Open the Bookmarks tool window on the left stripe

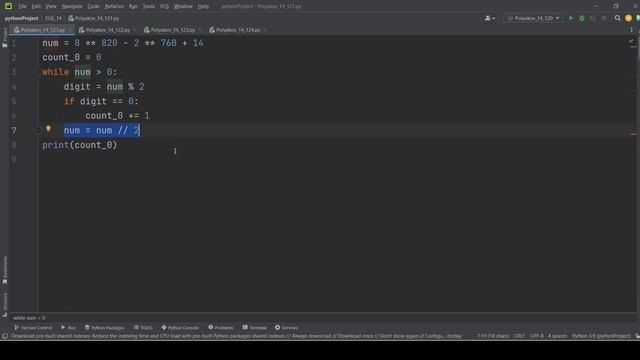click(5, 270)
